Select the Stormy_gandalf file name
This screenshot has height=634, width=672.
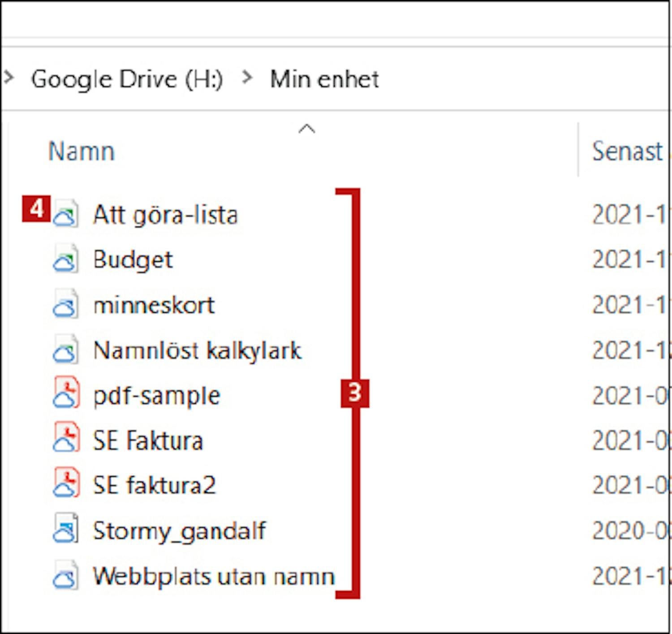(x=179, y=530)
